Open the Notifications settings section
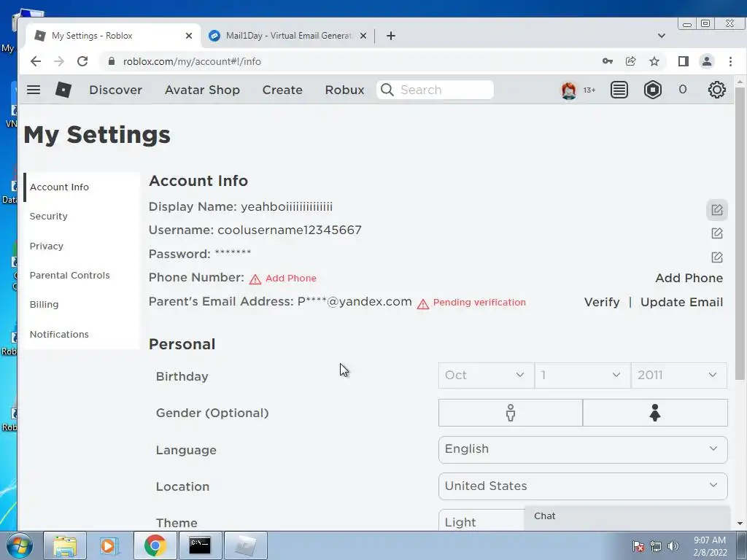 [x=82, y=334]
